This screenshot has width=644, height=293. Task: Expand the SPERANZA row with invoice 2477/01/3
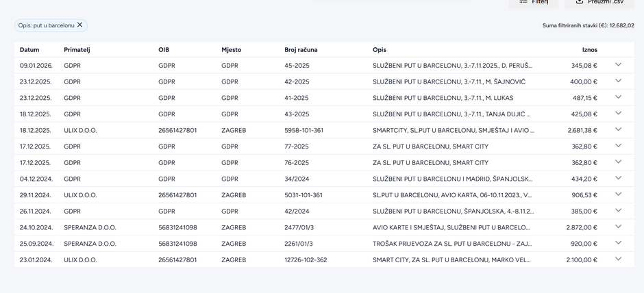tap(618, 227)
